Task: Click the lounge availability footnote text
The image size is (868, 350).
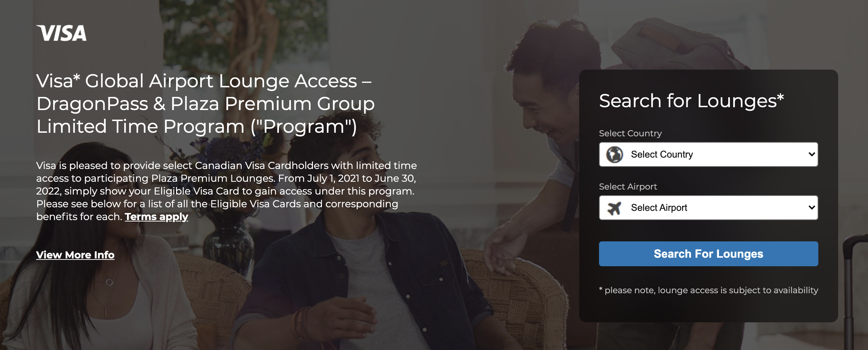Action: pyautogui.click(x=708, y=290)
